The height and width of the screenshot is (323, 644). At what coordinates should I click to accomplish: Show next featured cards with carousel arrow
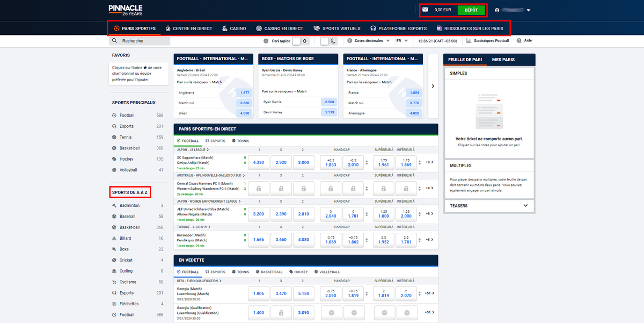coord(433,86)
